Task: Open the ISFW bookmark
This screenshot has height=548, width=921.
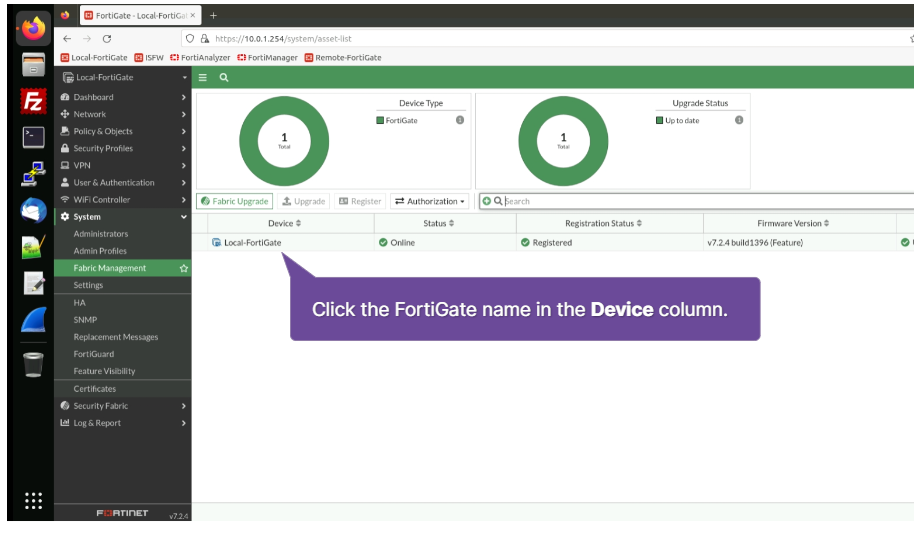Action: coord(149,58)
